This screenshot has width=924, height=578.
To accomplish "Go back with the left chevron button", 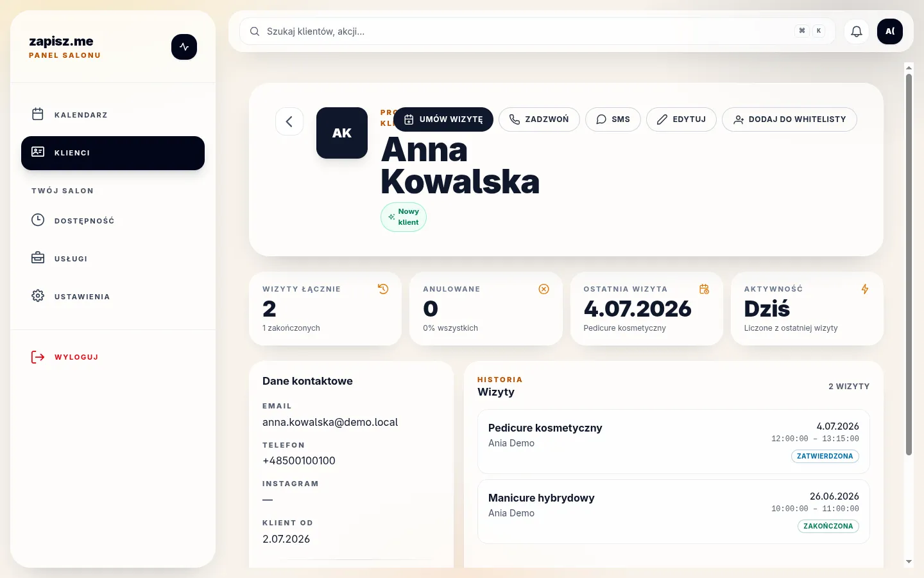I will pos(289,121).
